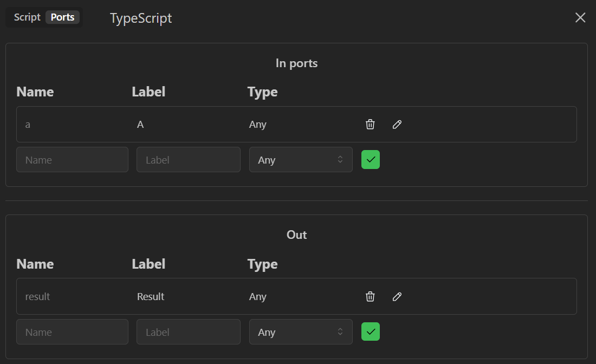Focus the In ports Name field
Screen dimensions: 596x364
[x=72, y=160]
